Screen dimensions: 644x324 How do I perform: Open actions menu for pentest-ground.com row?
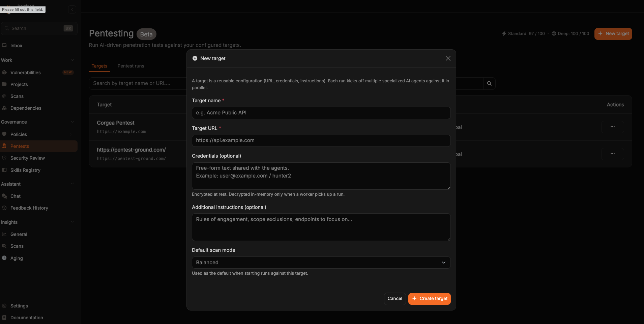click(x=612, y=154)
